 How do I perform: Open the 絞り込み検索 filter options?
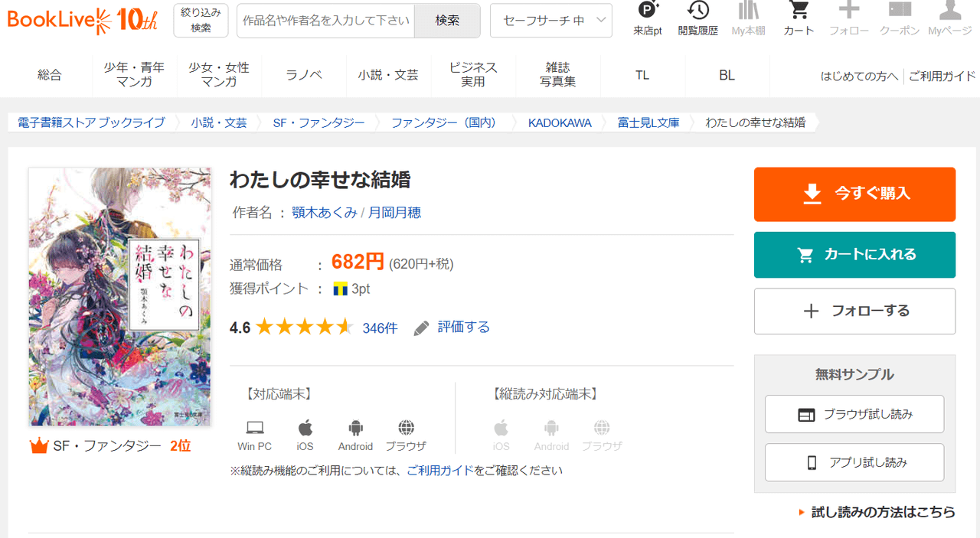pyautogui.click(x=201, y=21)
